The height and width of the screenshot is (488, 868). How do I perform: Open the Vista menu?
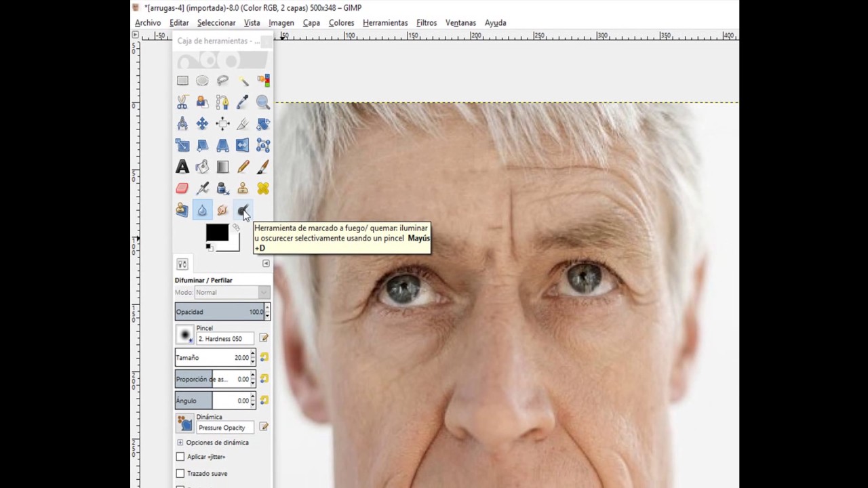coord(252,22)
